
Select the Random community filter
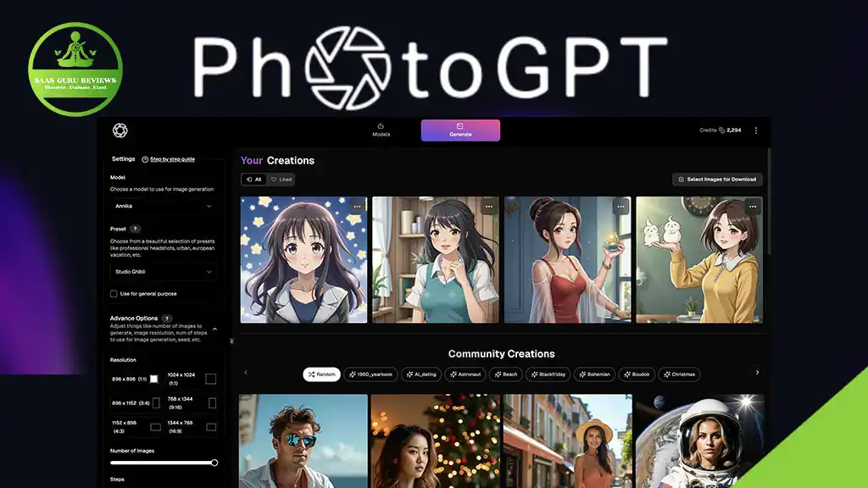(321, 374)
